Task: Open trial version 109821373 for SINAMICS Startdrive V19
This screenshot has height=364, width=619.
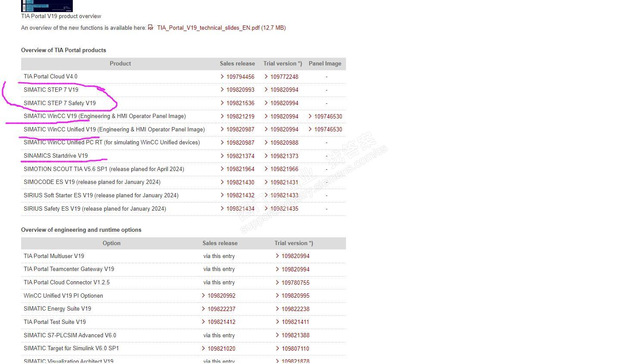Action: pyautogui.click(x=284, y=156)
